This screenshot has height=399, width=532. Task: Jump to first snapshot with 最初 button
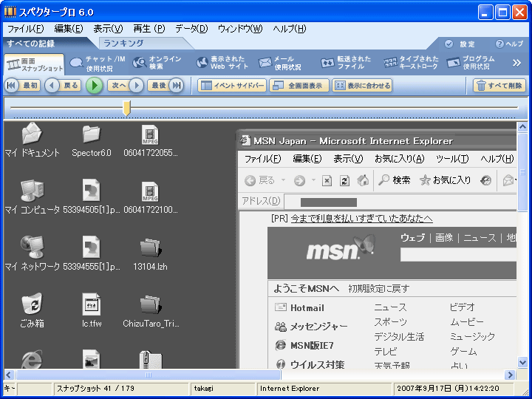tap(22, 85)
